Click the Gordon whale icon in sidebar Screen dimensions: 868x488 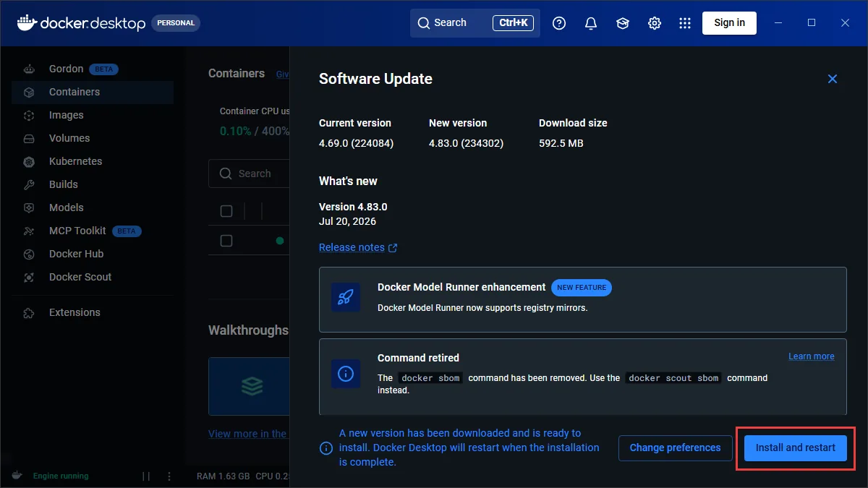pyautogui.click(x=29, y=69)
